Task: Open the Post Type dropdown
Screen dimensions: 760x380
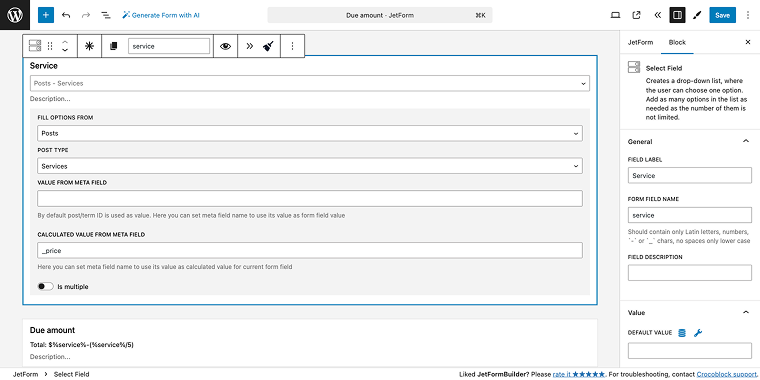Action: point(310,166)
